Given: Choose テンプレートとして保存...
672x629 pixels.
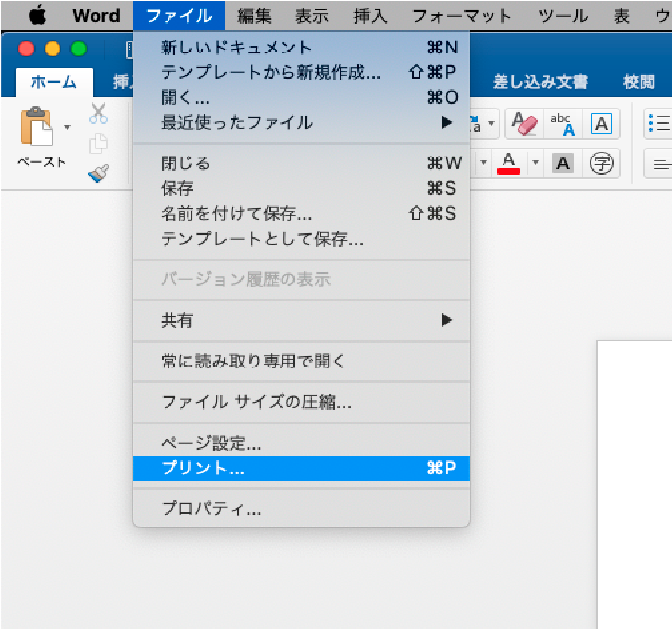Looking at the screenshot, I should pyautogui.click(x=301, y=239).
